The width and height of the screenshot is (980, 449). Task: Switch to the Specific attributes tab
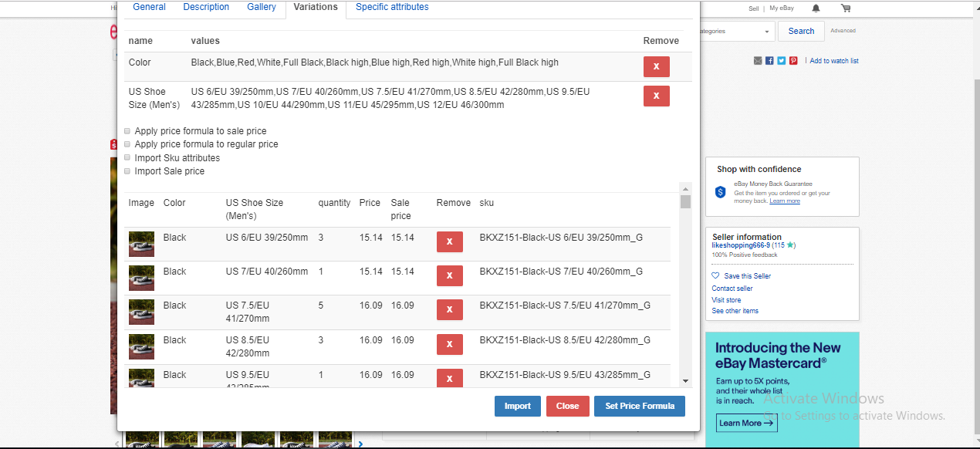[392, 7]
